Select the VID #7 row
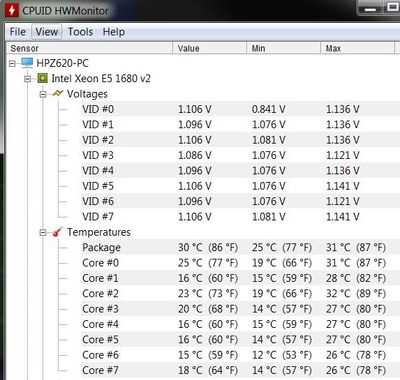Screen dimensions: 400x380 pos(240,216)
